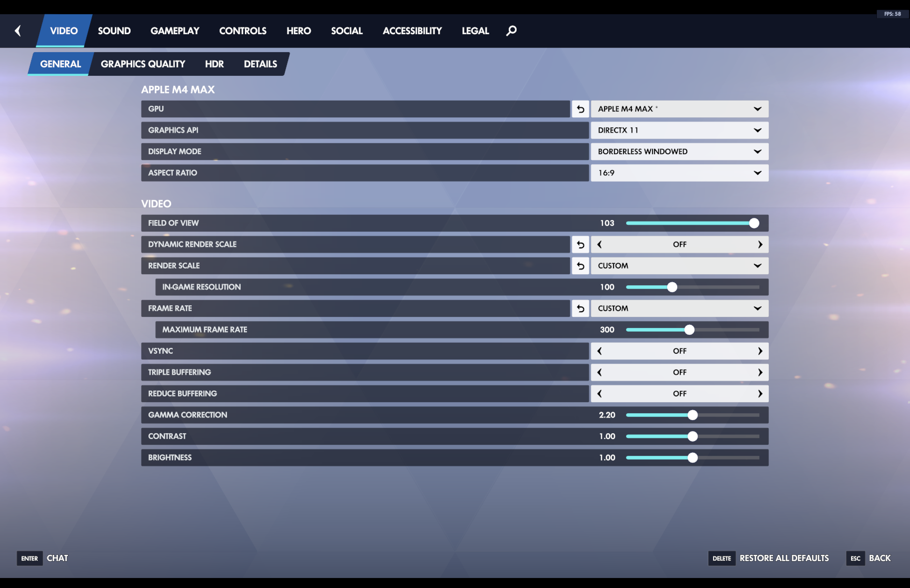Viewport: 910px width, 588px height.
Task: Click the Chat button
Action: click(x=57, y=558)
